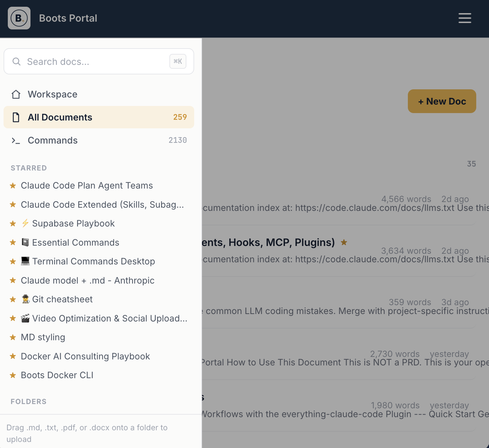Open Claude model + .md - Anthropic doc
The image size is (489, 448).
[88, 280]
